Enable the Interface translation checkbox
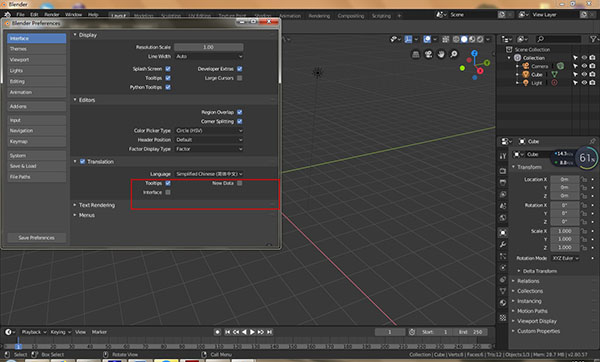Viewport: 600px width, 362px height. (168, 192)
